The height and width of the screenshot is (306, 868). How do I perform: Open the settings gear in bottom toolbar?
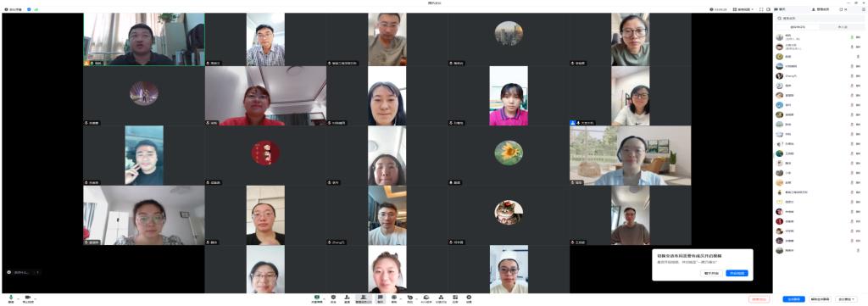[x=469, y=298]
